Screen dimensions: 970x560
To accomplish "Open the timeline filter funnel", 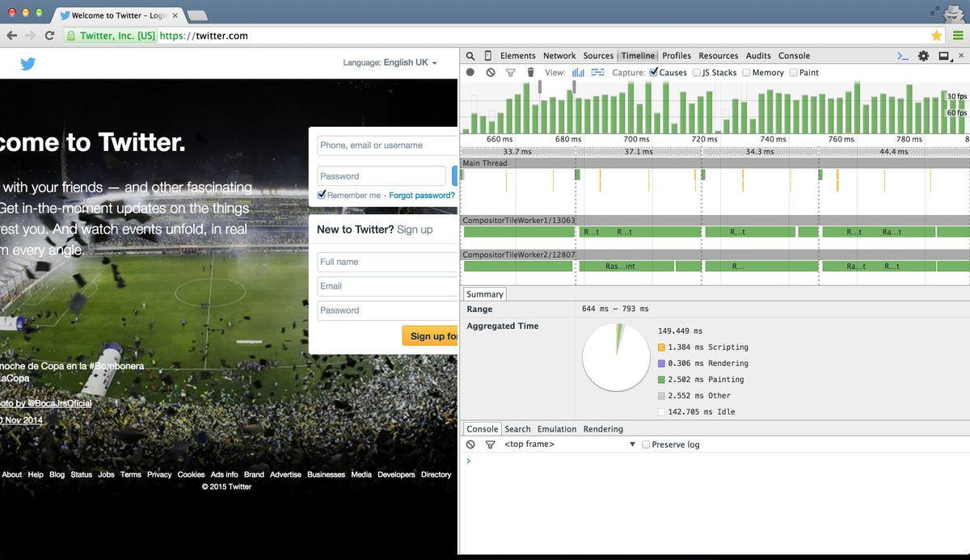I will tap(511, 73).
